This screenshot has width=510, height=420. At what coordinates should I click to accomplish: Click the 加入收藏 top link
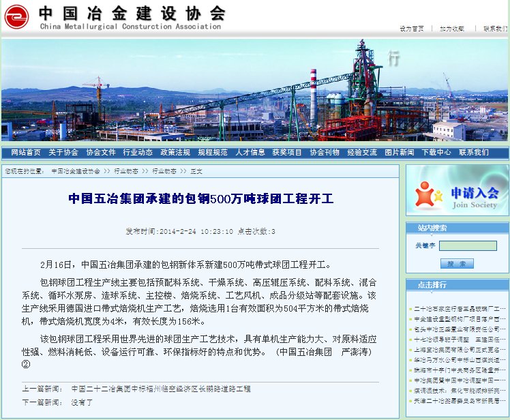(x=451, y=29)
